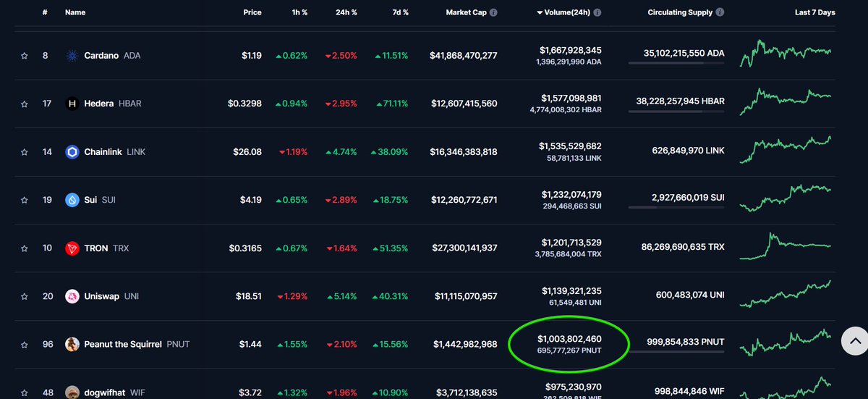Viewport: 868px width, 399px height.
Task: Click Sui's 7-day sparkline chart
Action: click(x=786, y=198)
